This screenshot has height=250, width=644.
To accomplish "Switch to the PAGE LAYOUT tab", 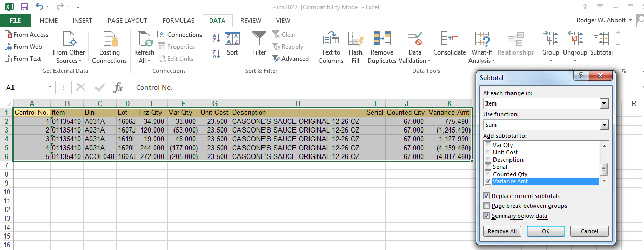I will [127, 21].
